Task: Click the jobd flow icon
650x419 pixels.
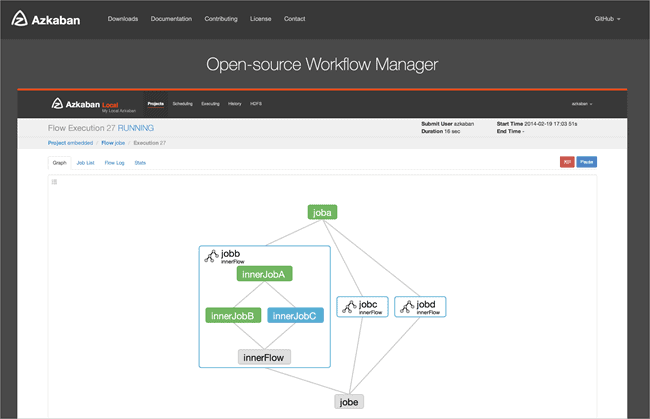Action: coord(407,307)
